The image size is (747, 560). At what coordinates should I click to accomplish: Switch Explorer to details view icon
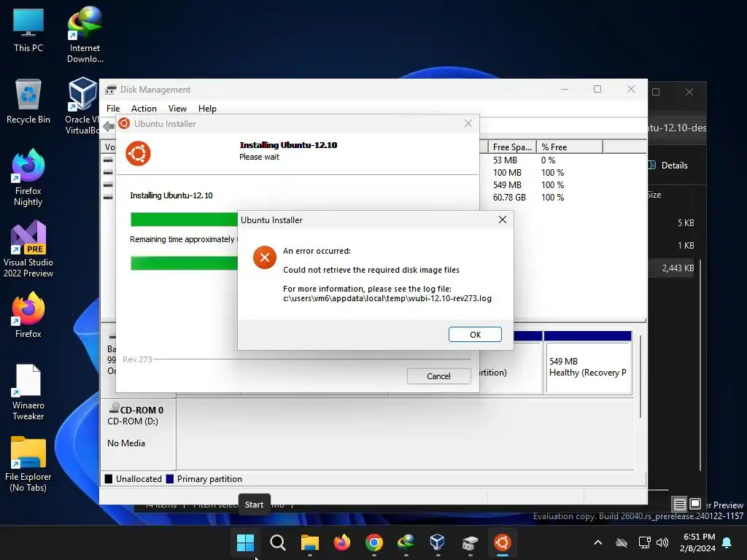680,504
